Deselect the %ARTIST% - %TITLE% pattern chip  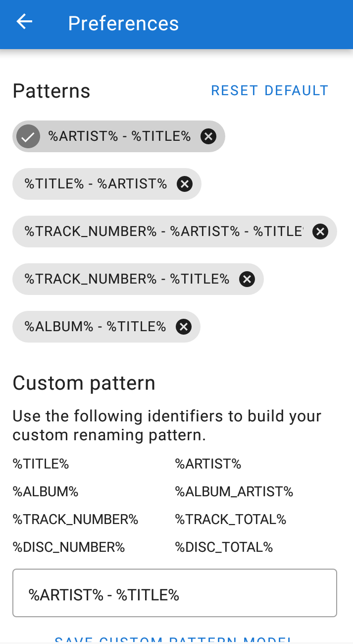[119, 136]
